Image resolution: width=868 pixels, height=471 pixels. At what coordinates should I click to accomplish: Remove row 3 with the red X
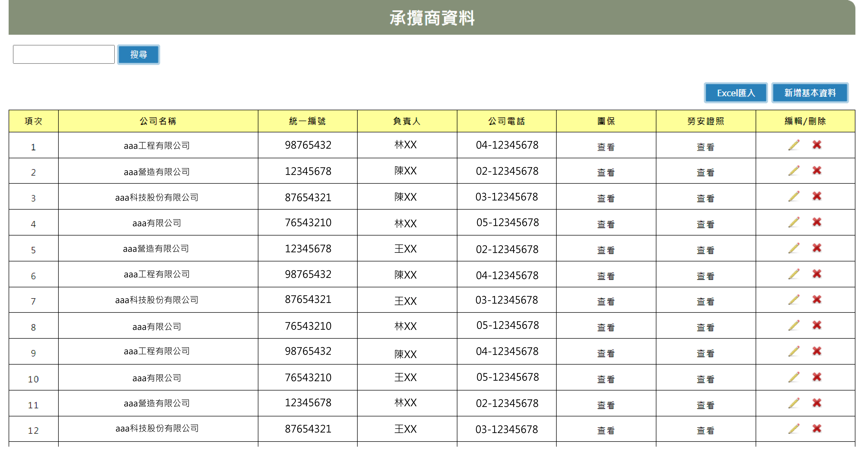(817, 196)
